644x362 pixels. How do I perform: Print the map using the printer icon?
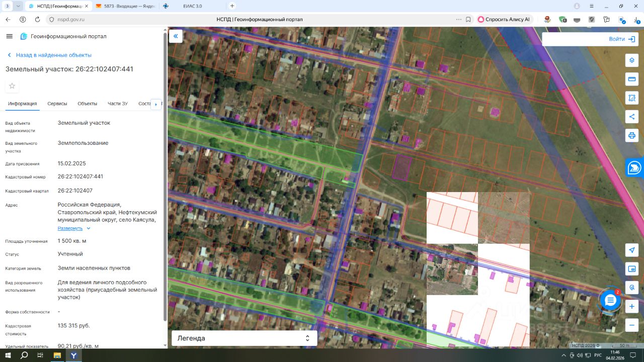click(632, 135)
